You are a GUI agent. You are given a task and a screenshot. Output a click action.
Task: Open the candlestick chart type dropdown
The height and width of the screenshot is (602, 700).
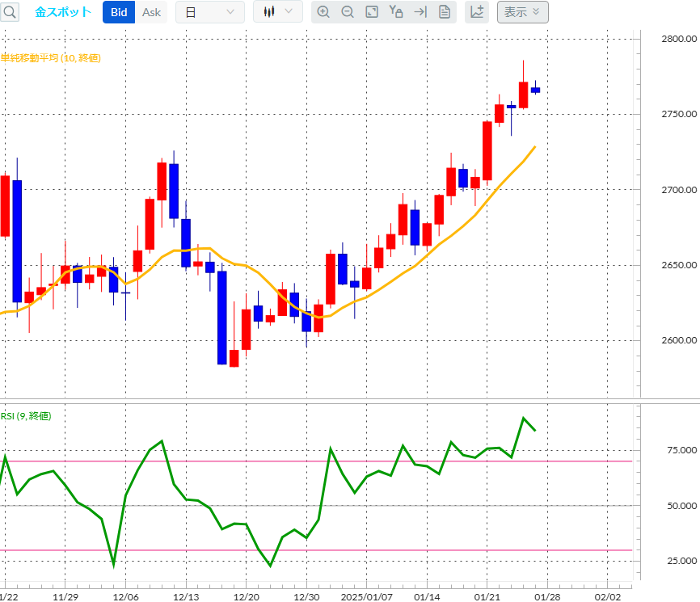(278, 11)
